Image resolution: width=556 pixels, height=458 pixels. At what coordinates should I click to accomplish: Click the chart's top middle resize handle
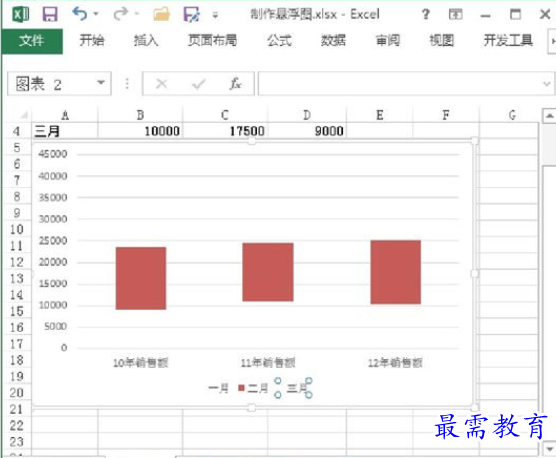pos(252,141)
